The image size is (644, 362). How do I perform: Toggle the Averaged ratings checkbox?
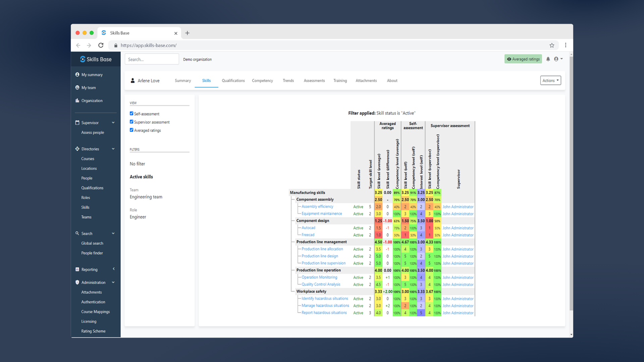pyautogui.click(x=131, y=130)
